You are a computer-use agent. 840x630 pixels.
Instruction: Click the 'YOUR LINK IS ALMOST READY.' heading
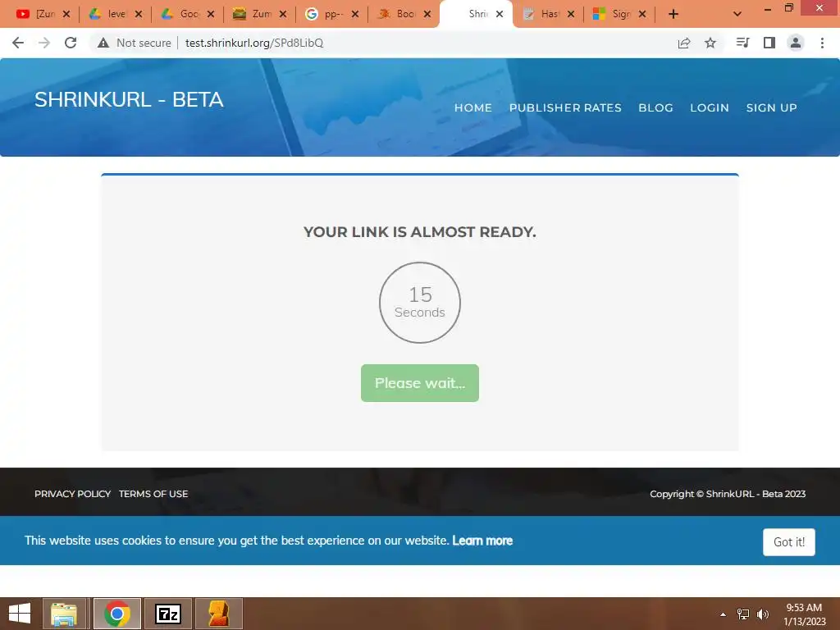[420, 232]
